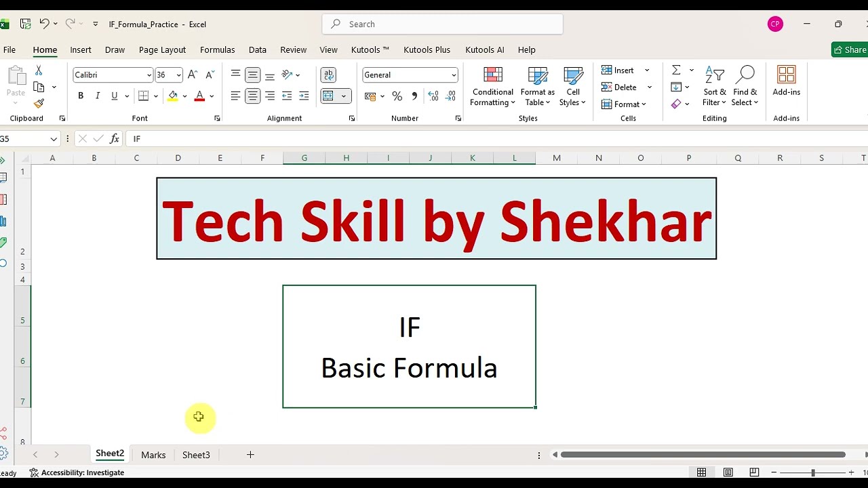
Task: Click the Fill Color yellow swatch
Action: (173, 96)
